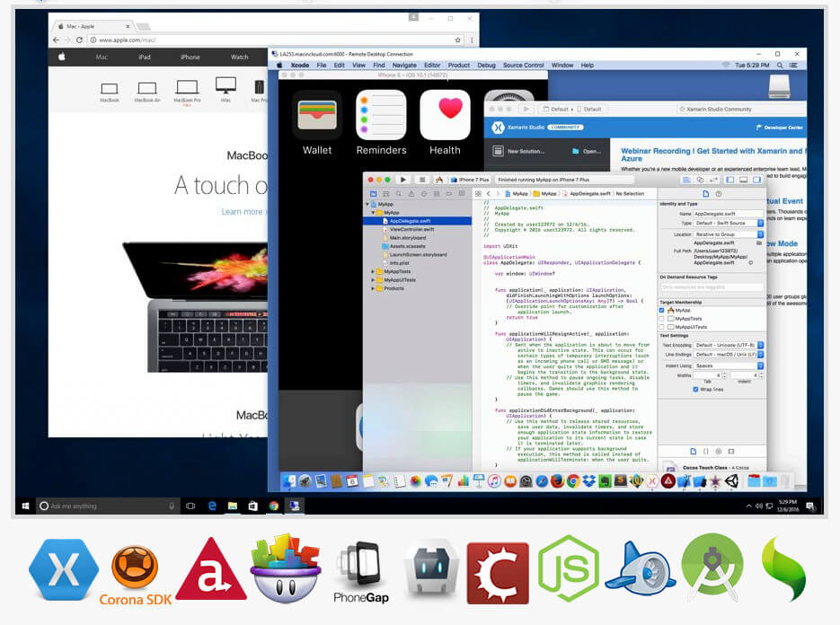Expand the MyAppTests folder in navigator

[373, 271]
